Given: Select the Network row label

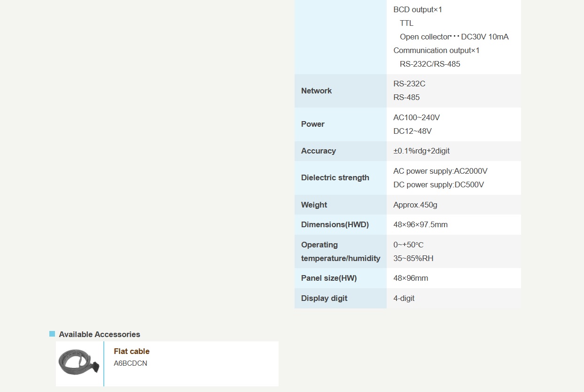Looking at the screenshot, I should tap(316, 91).
